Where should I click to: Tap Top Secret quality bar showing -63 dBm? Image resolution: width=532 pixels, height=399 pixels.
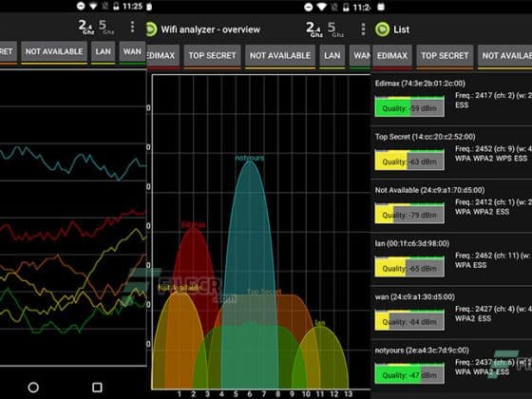[409, 160]
